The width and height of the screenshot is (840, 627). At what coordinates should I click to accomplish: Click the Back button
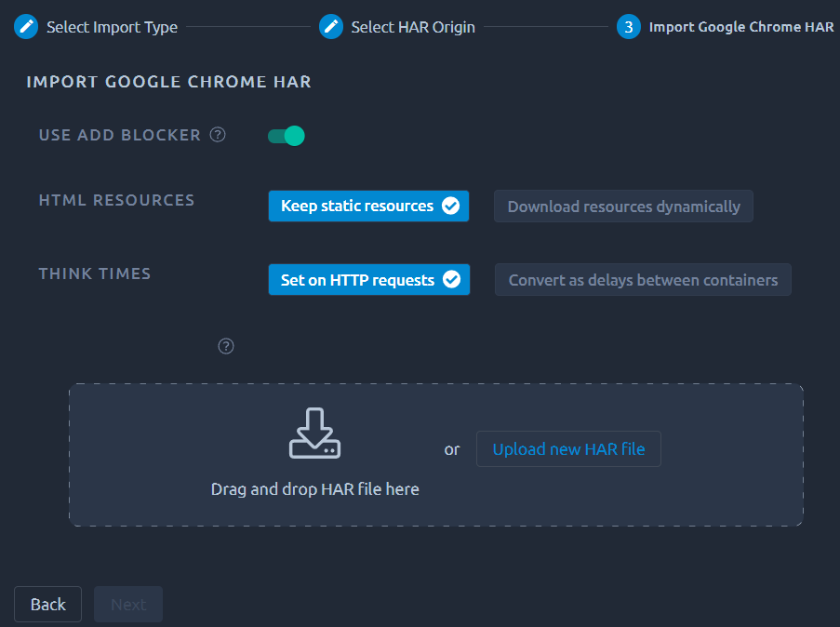[x=47, y=605]
